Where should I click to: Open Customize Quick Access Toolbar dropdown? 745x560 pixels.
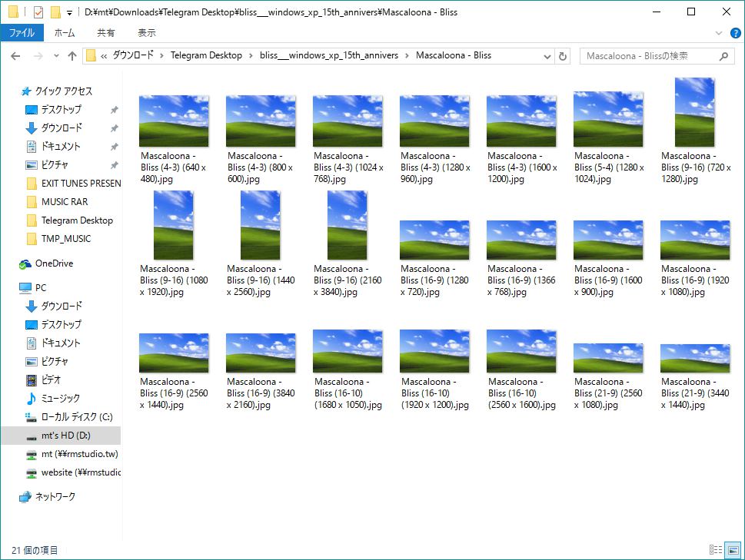pyautogui.click(x=69, y=12)
